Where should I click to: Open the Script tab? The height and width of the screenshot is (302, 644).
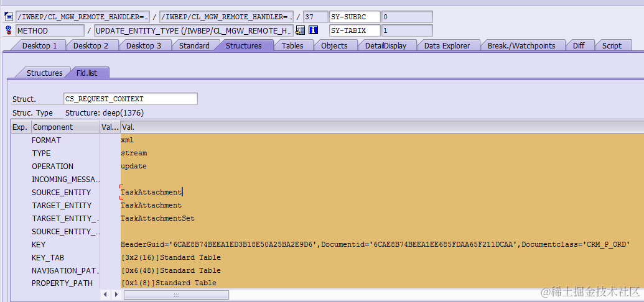612,45
